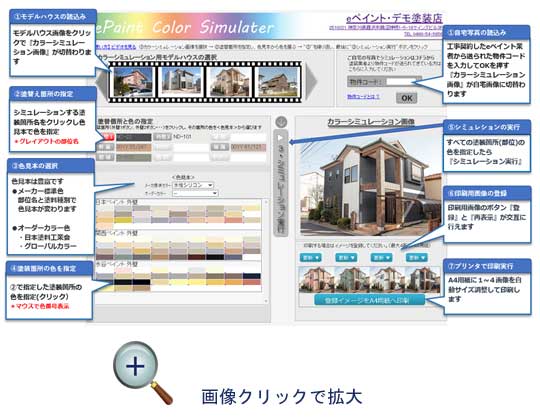
Task: Select the fourth brown model house thumbnail
Action: click(278, 82)
